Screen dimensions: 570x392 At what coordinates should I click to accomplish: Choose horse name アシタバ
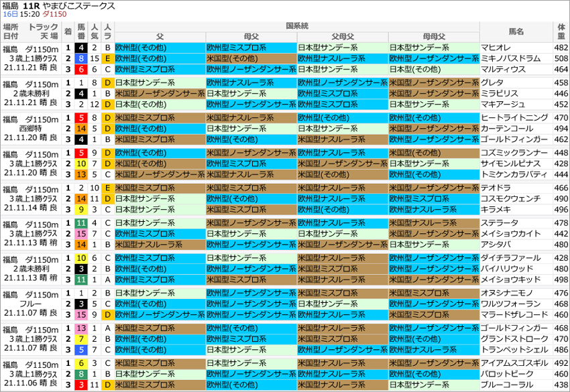click(496, 245)
